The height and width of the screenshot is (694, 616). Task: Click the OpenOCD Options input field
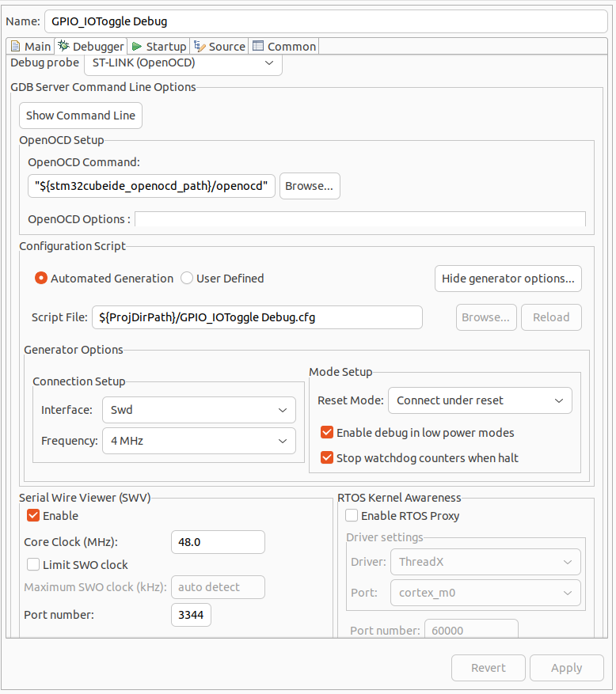pyautogui.click(x=360, y=219)
